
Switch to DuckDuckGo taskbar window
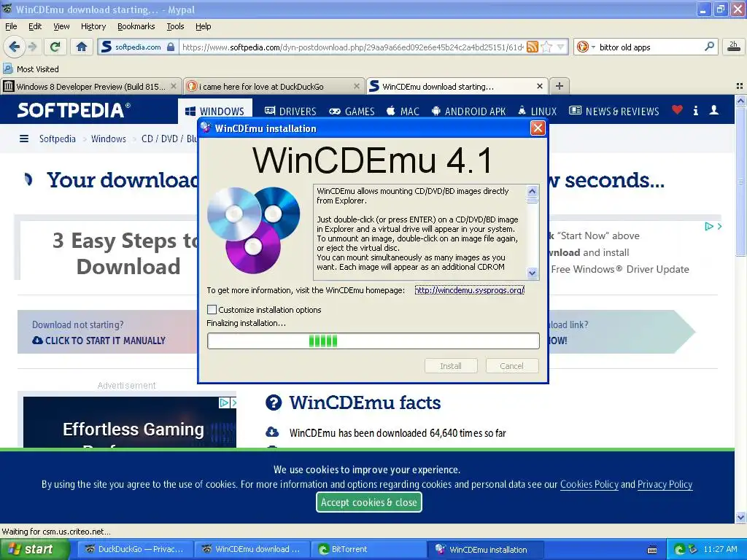pos(136,549)
